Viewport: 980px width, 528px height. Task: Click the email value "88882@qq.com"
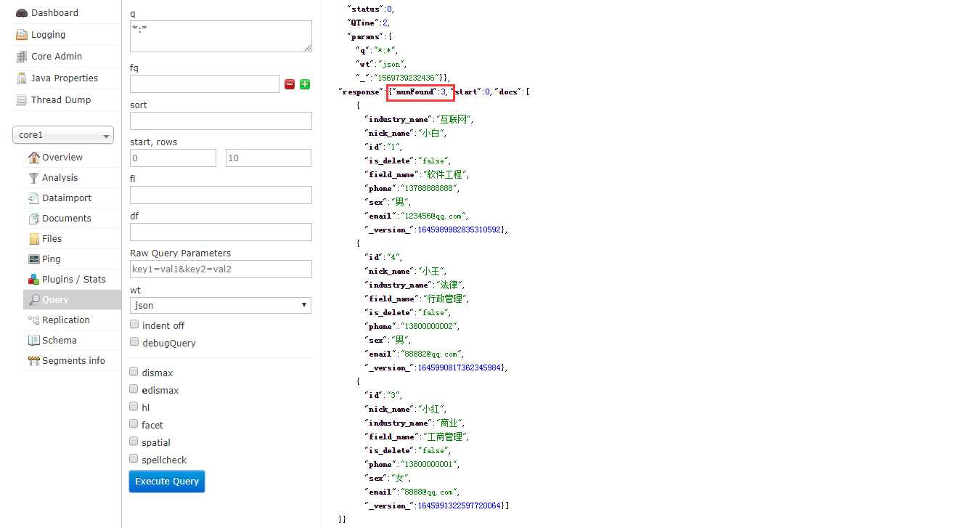point(432,354)
